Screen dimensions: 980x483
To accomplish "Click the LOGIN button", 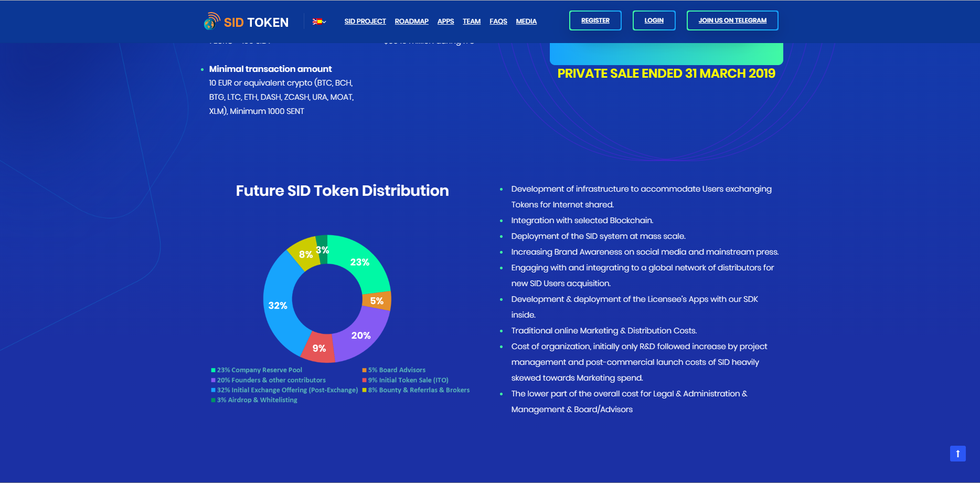I will pyautogui.click(x=654, y=20).
